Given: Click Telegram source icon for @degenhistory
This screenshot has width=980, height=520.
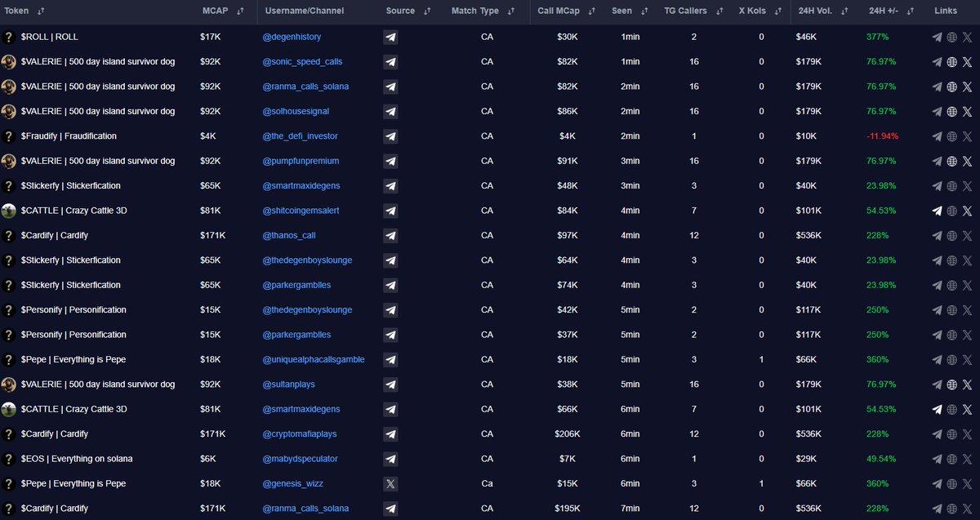Looking at the screenshot, I should click(x=390, y=38).
